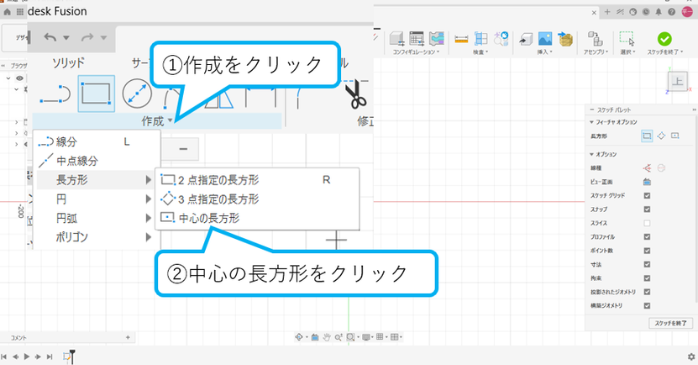The height and width of the screenshot is (365, 698).
Task: Expand the 円弧 (Arc) submenu arrow
Action: [148, 218]
